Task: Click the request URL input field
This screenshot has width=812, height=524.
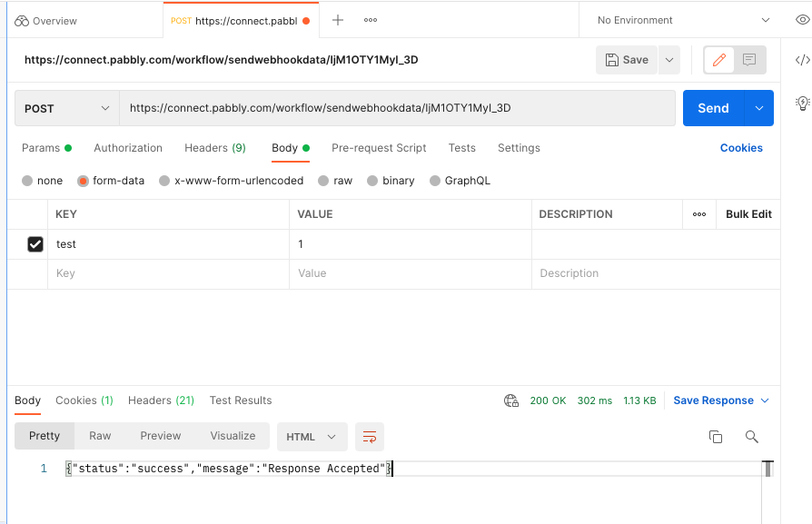Action: (x=397, y=108)
